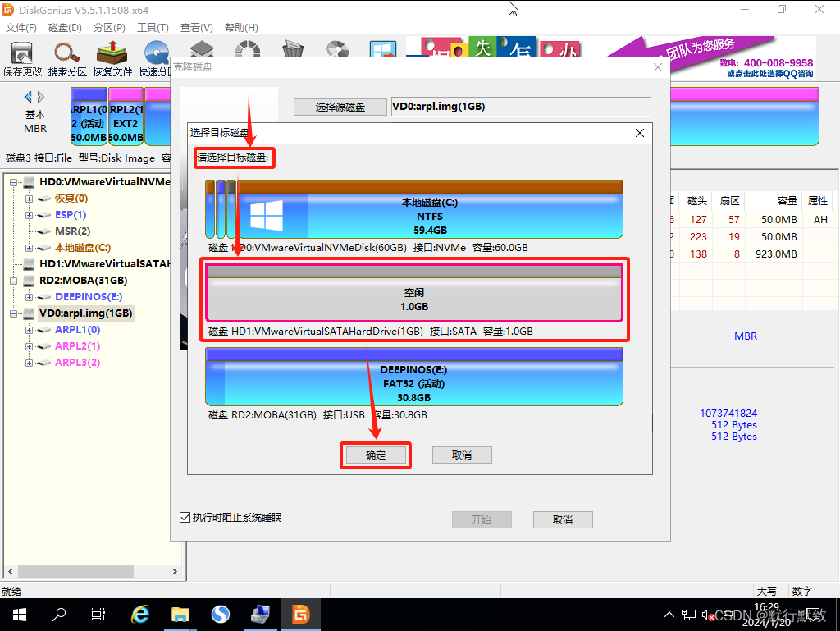The height and width of the screenshot is (631, 840).
Task: Expand the ARPL3(2) tree node
Action: (x=29, y=363)
